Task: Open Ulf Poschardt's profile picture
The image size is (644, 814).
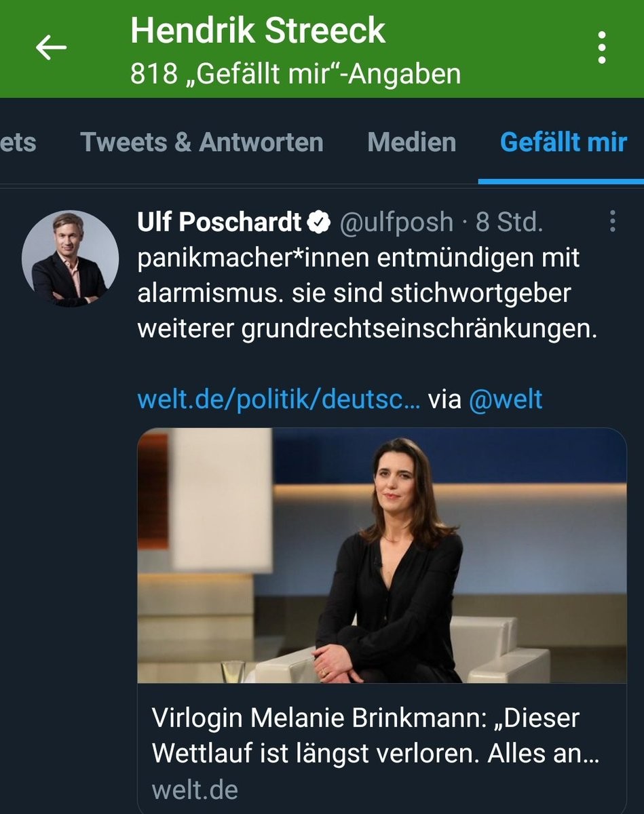Action: coord(65,258)
